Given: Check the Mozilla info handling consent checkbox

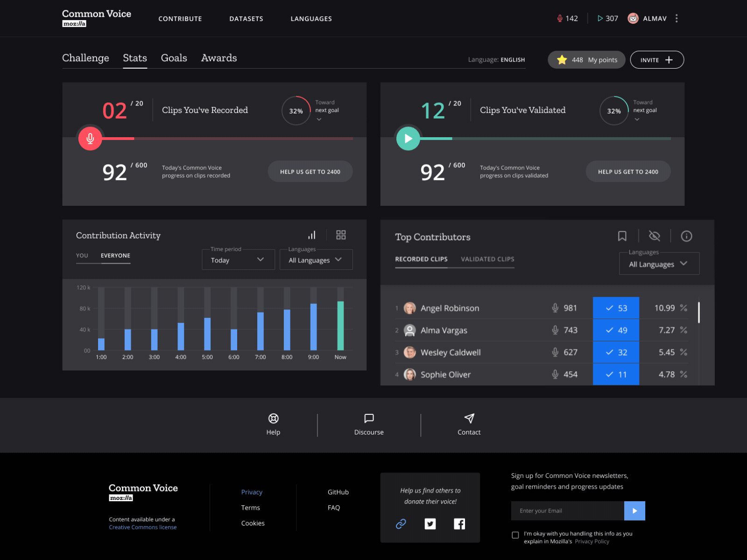Looking at the screenshot, I should click(x=515, y=535).
